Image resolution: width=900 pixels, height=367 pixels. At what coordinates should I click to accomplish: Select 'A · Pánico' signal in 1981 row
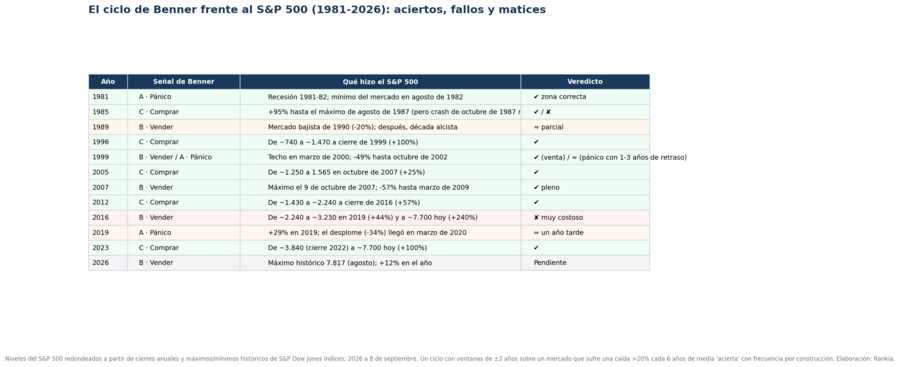pyautogui.click(x=184, y=97)
